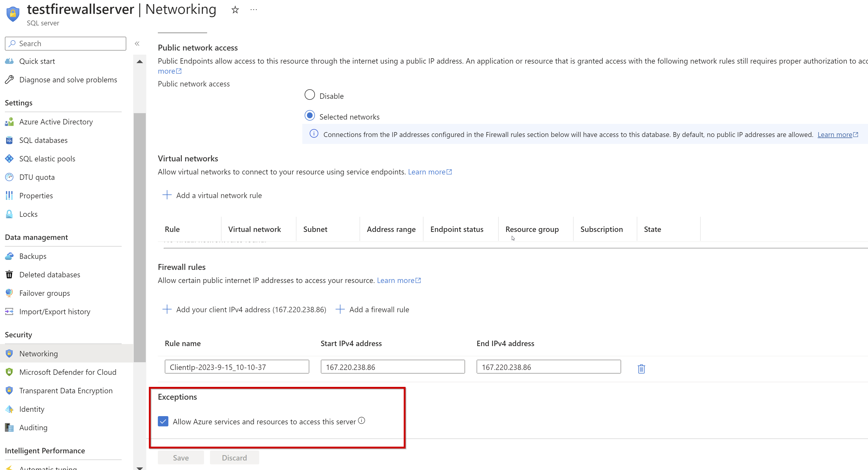
Task: Click the SQL elastic pools icon
Action: [x=9, y=159]
